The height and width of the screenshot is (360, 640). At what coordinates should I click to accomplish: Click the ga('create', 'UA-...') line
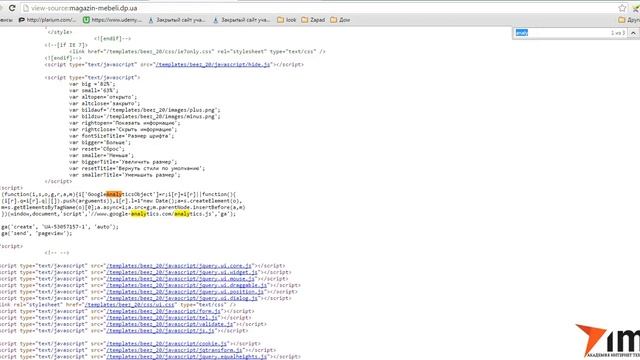60,227
